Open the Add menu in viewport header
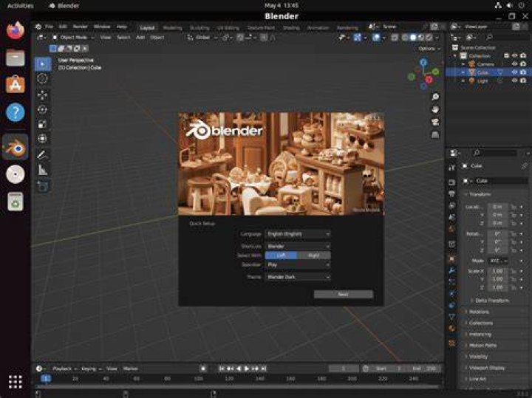The width and height of the screenshot is (532, 398). click(140, 38)
